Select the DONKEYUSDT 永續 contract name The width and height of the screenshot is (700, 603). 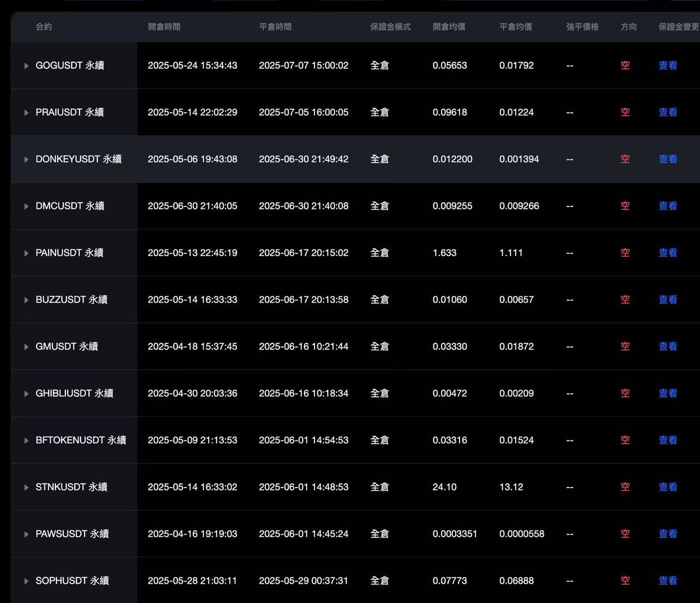(79, 159)
